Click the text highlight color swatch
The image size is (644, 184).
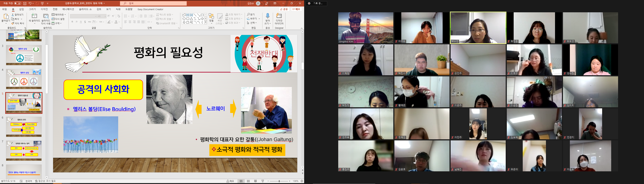tap(109, 22)
